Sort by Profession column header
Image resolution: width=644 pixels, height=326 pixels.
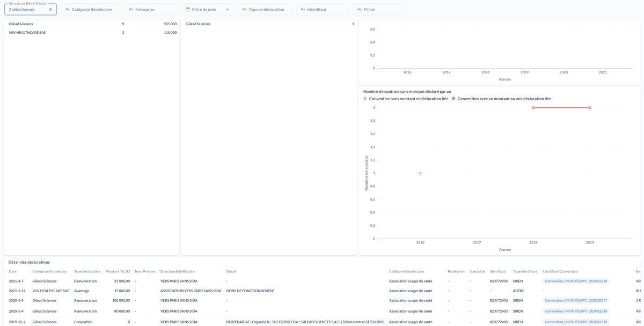(x=456, y=271)
